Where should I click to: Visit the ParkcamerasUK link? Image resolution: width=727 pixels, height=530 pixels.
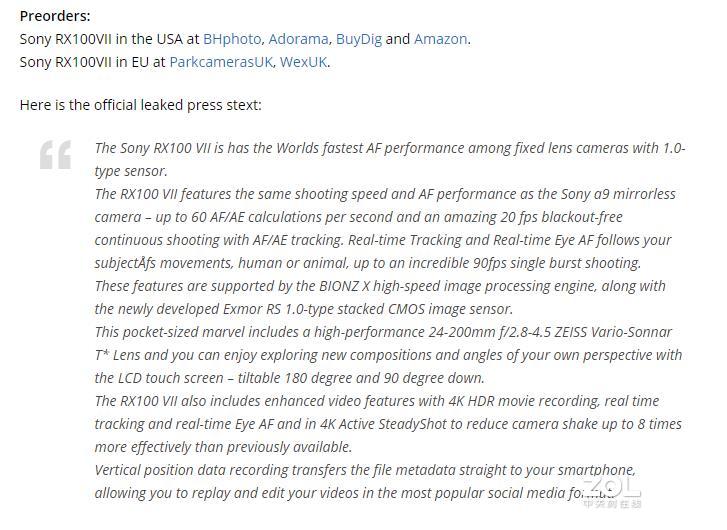click(220, 62)
